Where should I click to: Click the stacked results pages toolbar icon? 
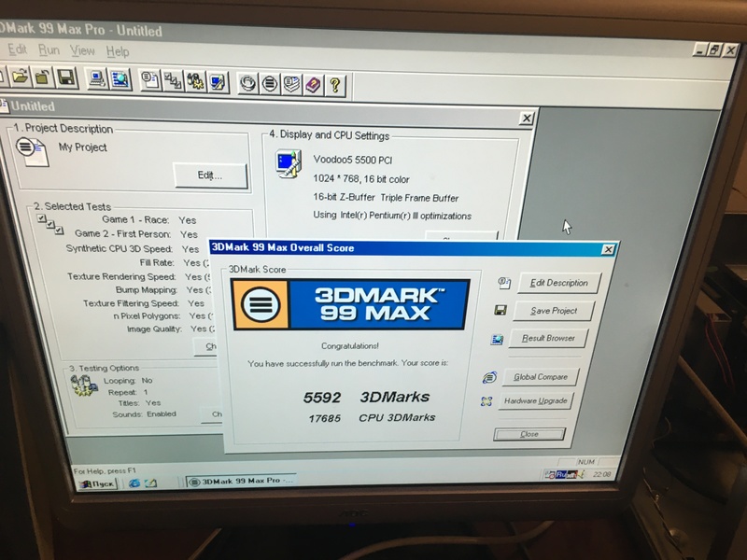[x=291, y=85]
